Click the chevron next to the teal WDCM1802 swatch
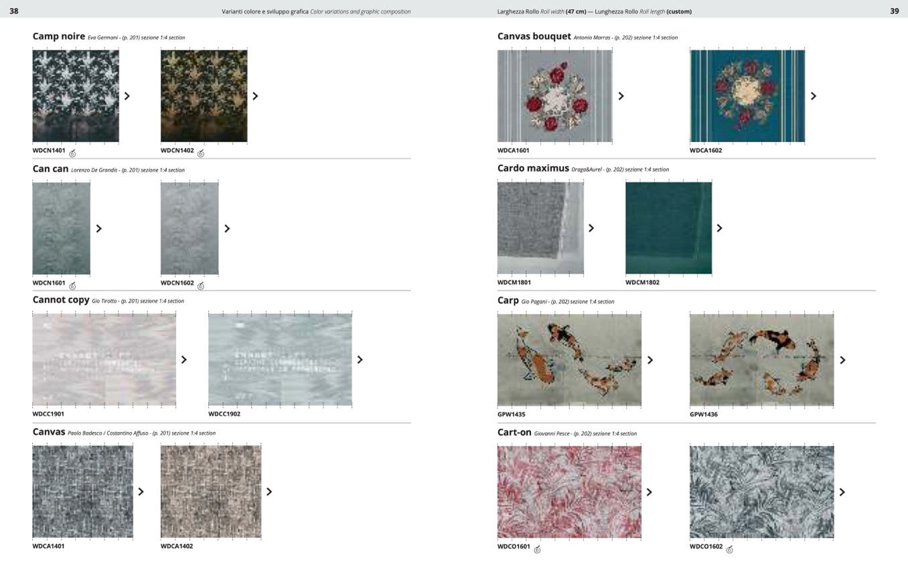This screenshot has height=588, width=908. (x=719, y=228)
